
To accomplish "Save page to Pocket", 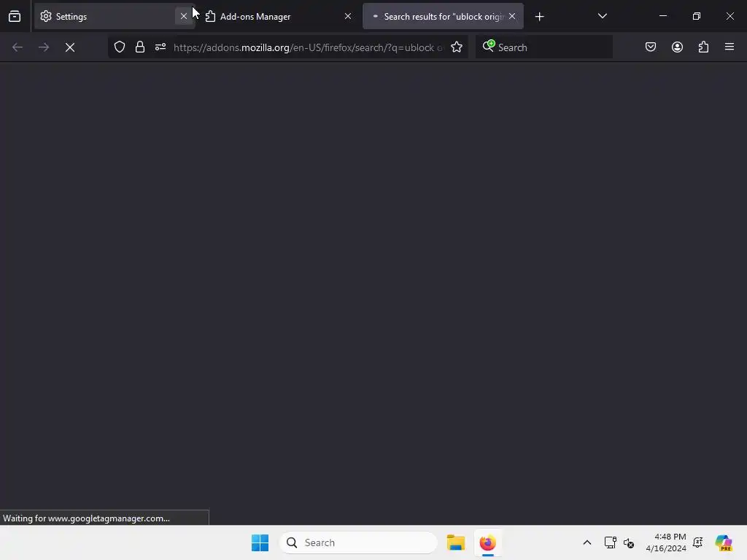I will [650, 47].
